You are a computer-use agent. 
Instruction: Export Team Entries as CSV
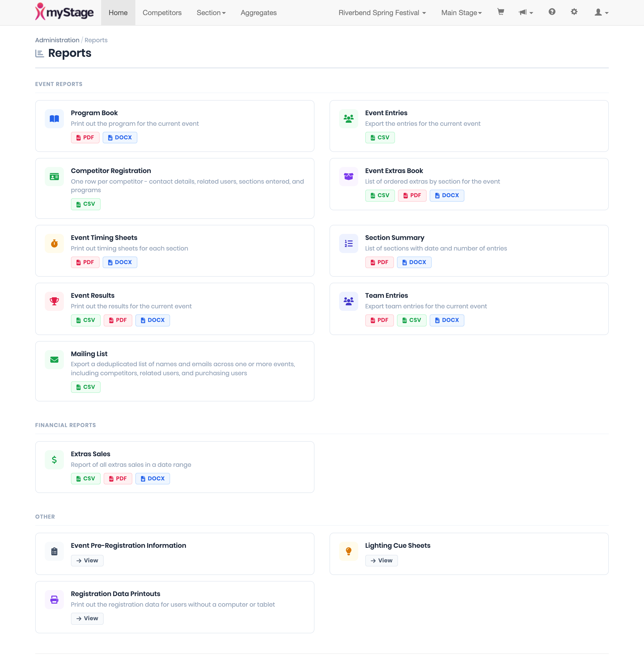coord(412,320)
